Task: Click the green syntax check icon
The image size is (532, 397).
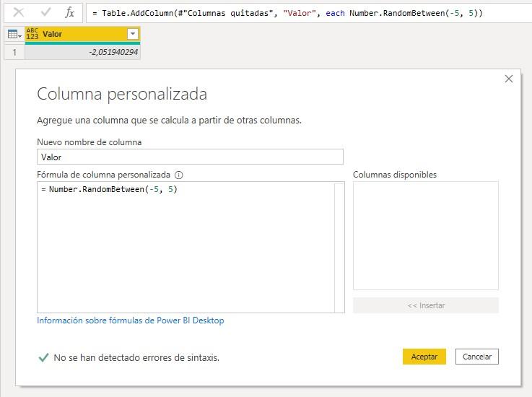Action: pyautogui.click(x=43, y=357)
